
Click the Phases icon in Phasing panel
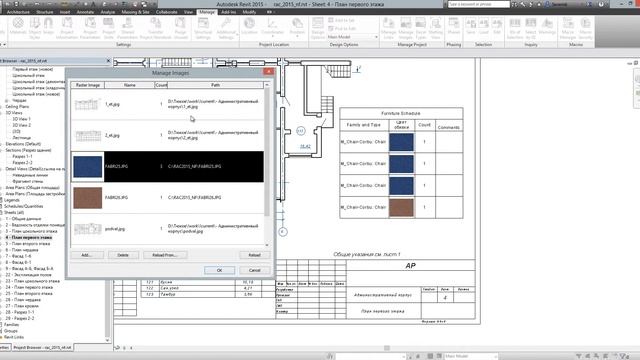coord(453,27)
